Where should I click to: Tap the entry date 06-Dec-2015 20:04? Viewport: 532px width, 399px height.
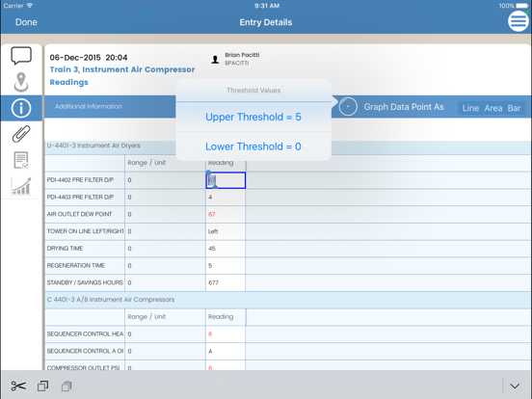click(89, 57)
